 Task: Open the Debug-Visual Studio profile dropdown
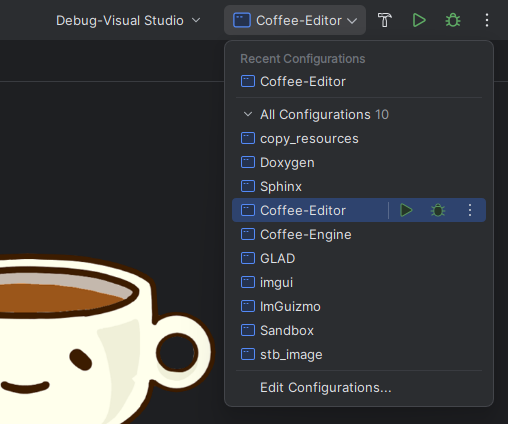pyautogui.click(x=128, y=21)
